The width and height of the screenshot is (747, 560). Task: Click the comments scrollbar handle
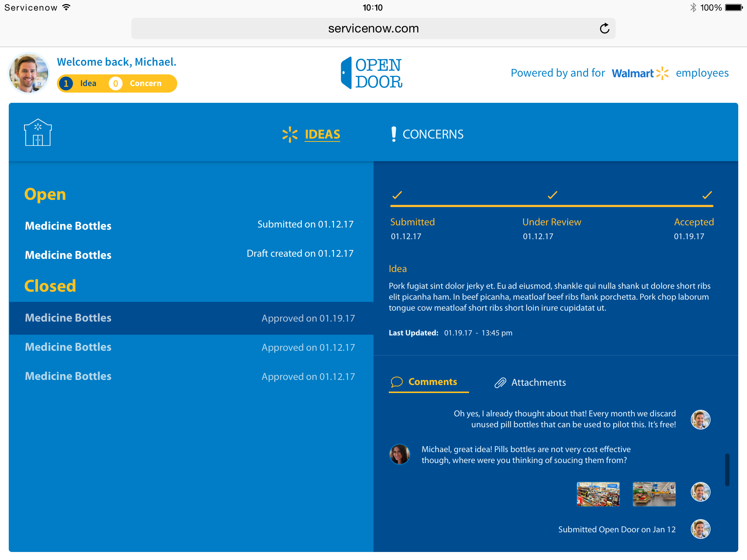[x=727, y=470]
